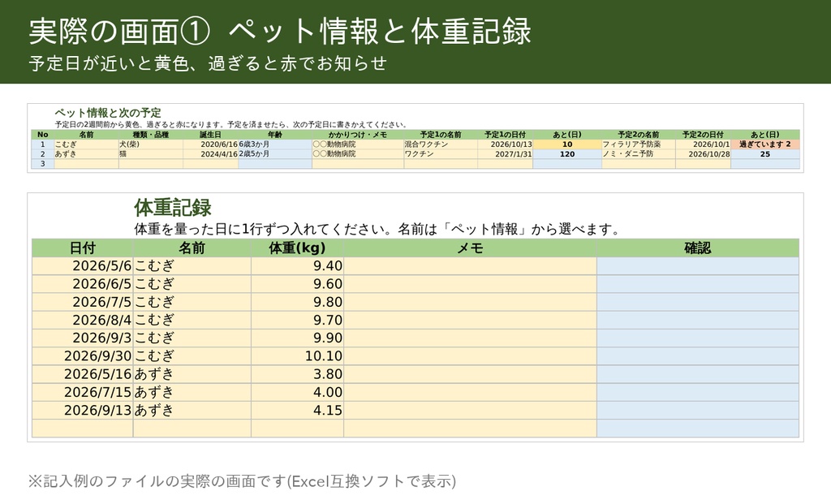Click the date cell 2026/10/13
The height and width of the screenshot is (504, 831).
pos(505,144)
